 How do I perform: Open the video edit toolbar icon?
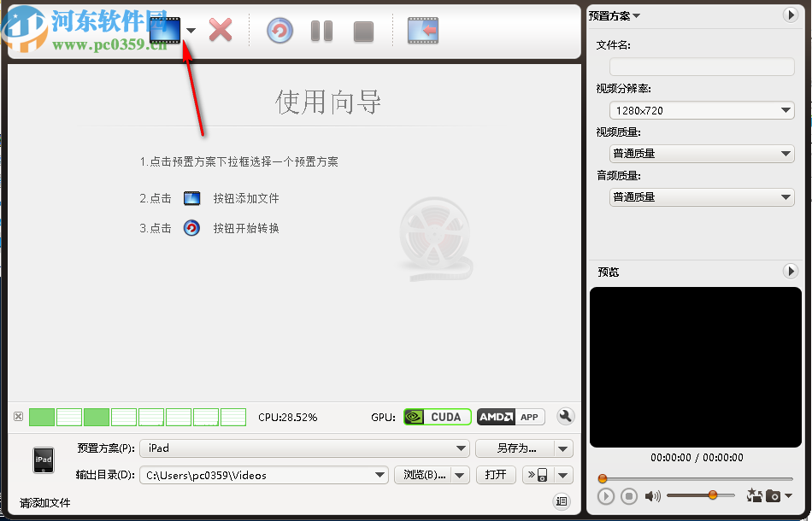click(421, 30)
